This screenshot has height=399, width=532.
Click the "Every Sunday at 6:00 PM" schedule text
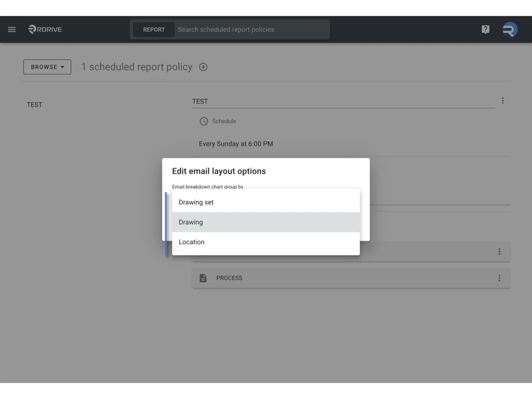coord(236,143)
